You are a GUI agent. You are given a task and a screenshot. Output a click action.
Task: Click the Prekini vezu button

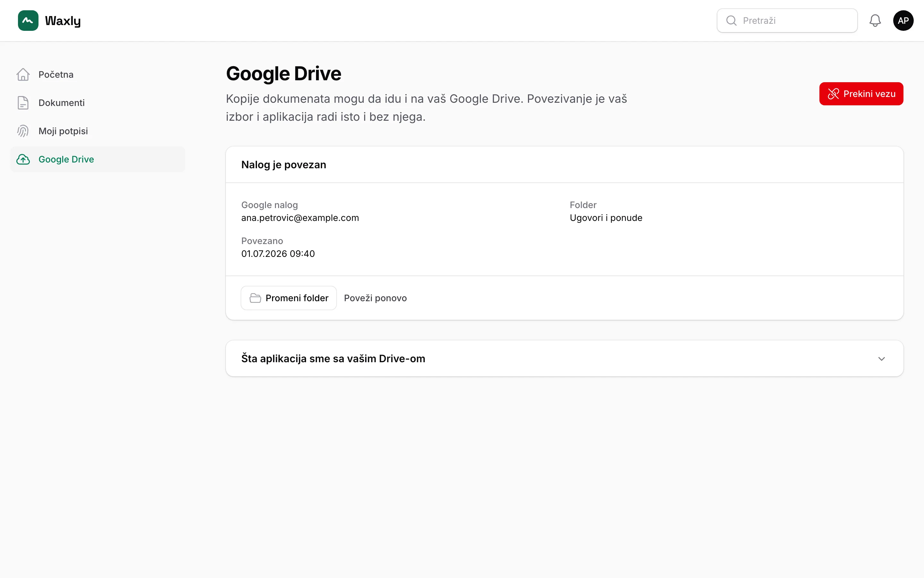coord(861,94)
